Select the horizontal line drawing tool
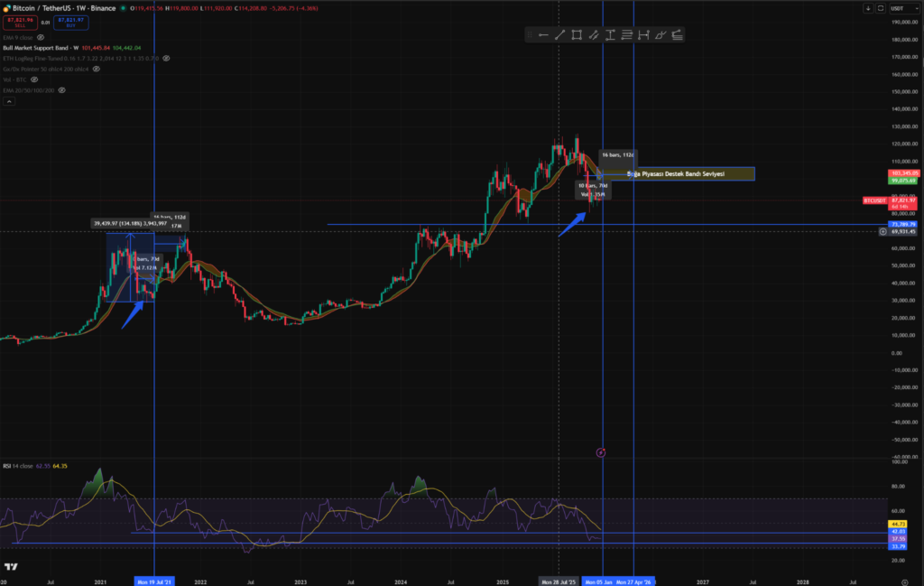Screen dimensions: 924x586 click(543, 35)
